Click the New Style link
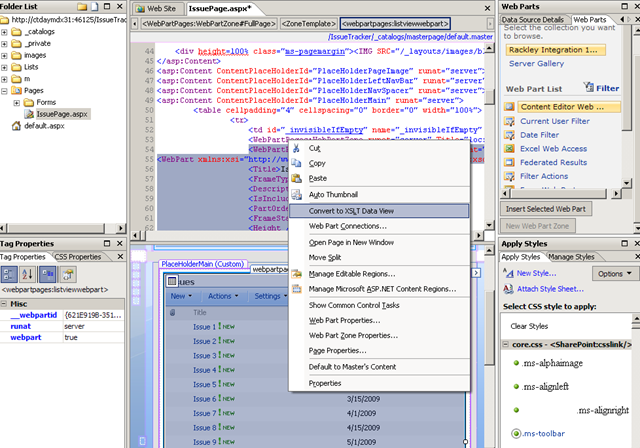640x448 pixels. [536, 273]
